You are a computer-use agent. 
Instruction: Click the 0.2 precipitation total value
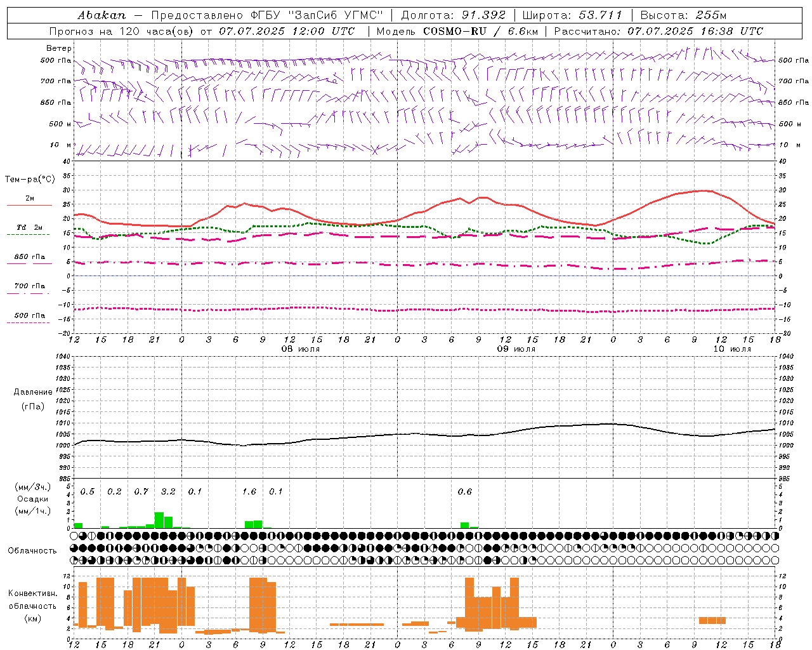tap(114, 492)
